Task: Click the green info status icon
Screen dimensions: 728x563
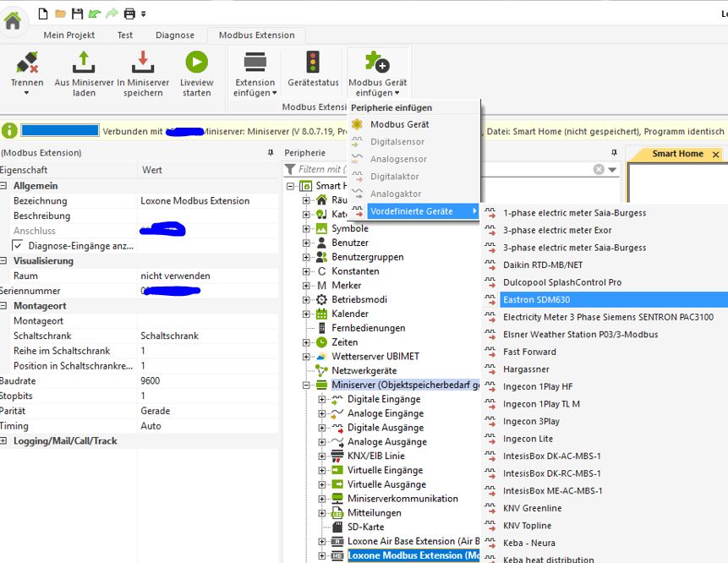Action: (9, 131)
